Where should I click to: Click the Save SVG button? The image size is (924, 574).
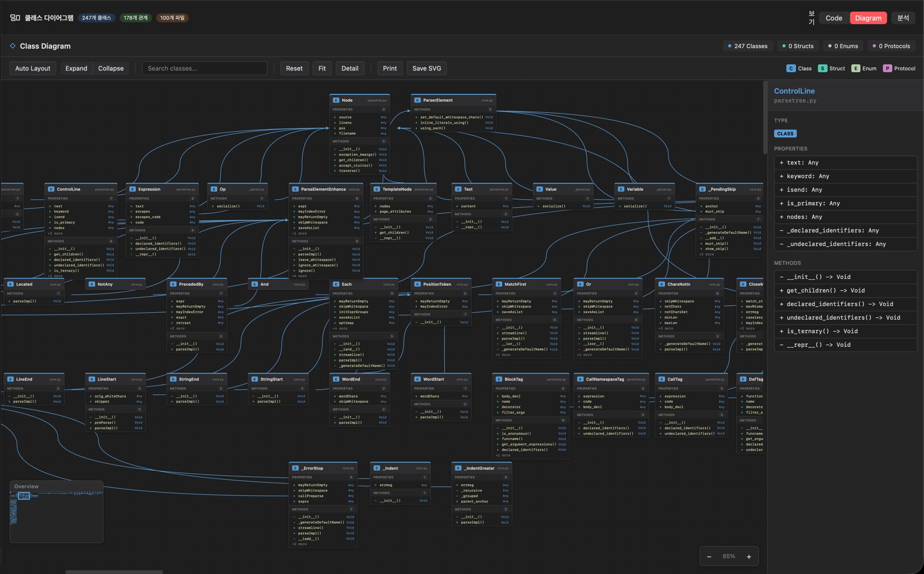427,68
